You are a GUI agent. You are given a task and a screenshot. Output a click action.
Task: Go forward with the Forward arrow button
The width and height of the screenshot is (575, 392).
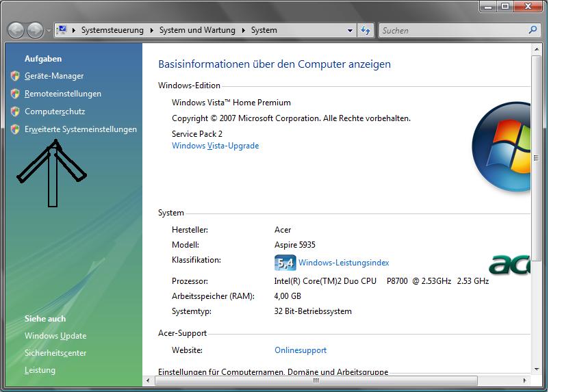(36, 30)
